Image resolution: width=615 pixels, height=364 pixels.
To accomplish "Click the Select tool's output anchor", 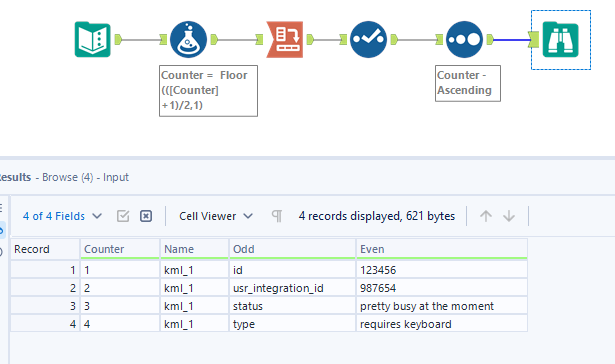I will pyautogui.click(x=394, y=40).
